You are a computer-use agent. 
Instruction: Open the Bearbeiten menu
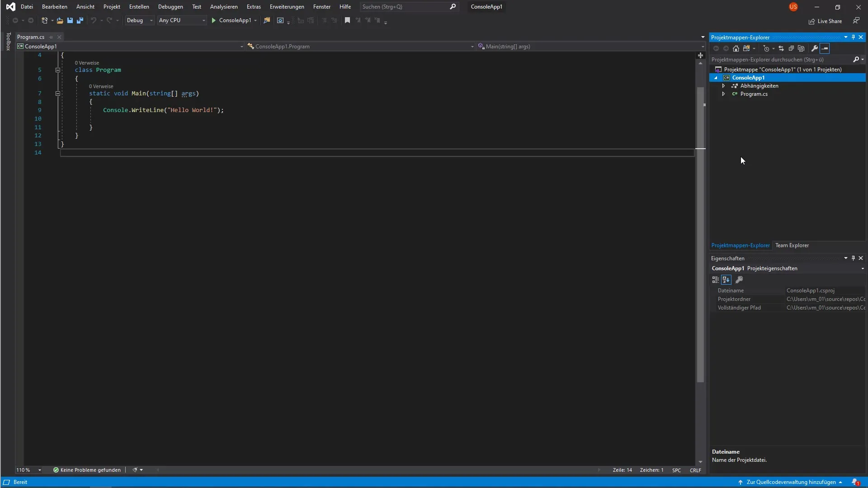coord(55,7)
